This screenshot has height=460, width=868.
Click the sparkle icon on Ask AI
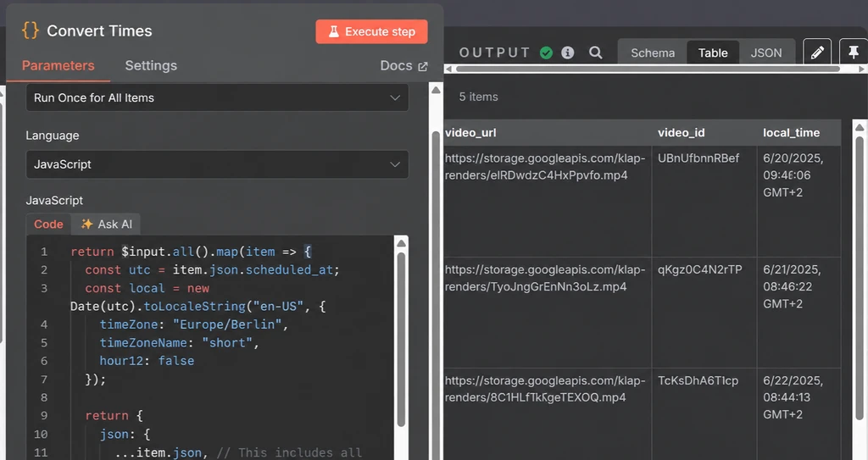86,224
